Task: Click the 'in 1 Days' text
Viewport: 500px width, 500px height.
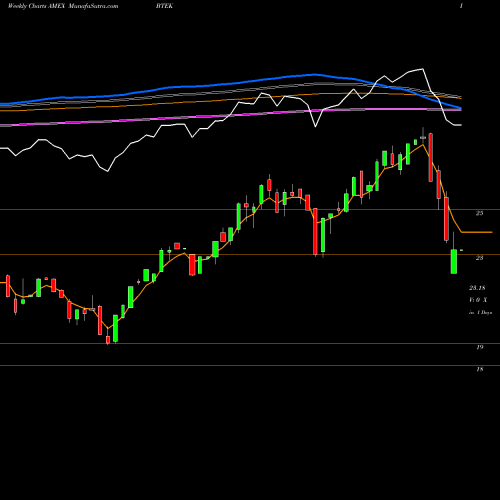Action: click(480, 312)
